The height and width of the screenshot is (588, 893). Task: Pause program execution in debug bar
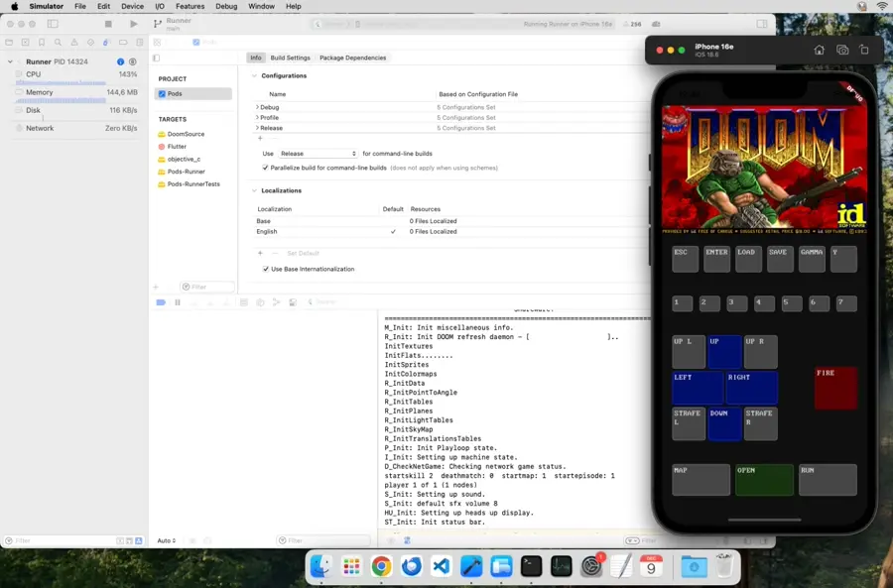click(x=178, y=302)
